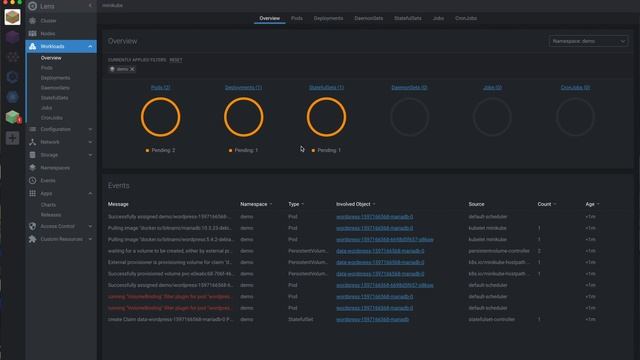Select StatefulSets under Workloads in sidebar
The width and height of the screenshot is (640, 360).
54,98
